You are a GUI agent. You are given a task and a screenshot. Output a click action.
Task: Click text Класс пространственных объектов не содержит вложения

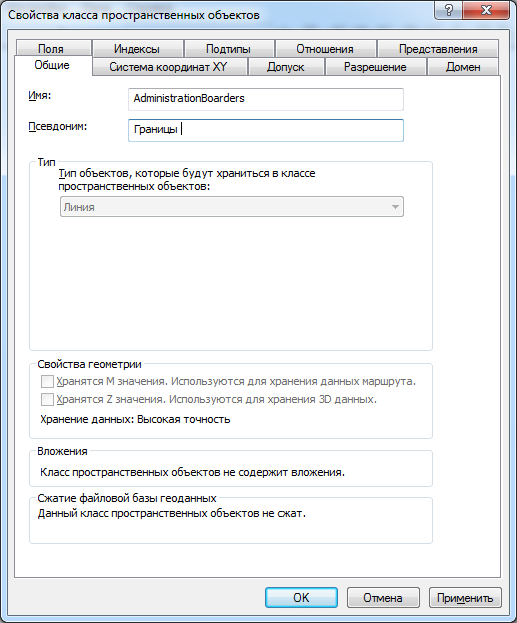[192, 472]
